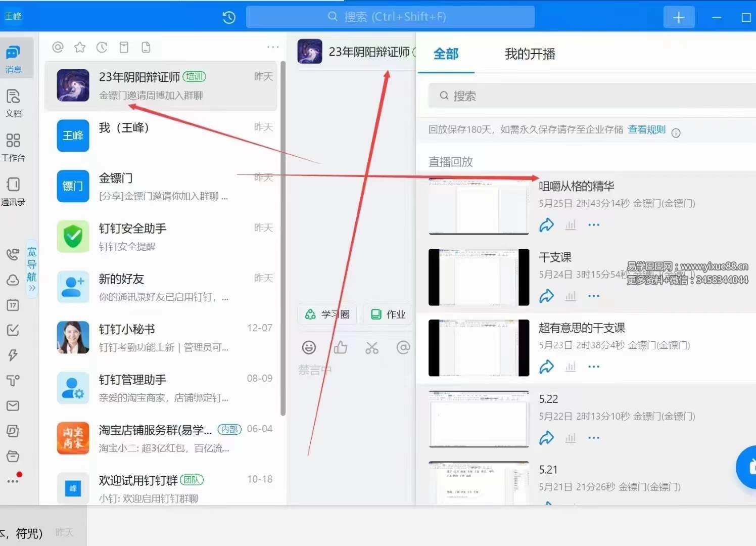This screenshot has height=546, width=756.
Task: Play the 干支课 replay thumbnail
Action: coord(479,277)
